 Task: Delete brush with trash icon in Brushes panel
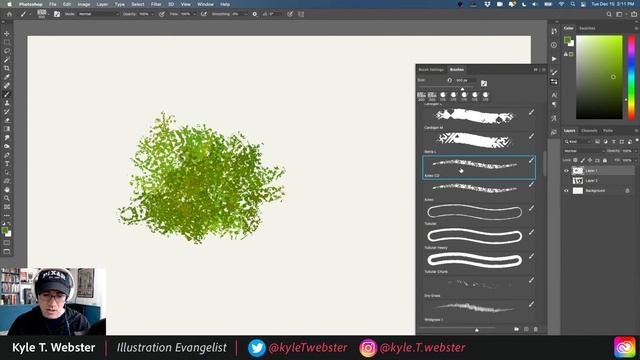pos(536,329)
